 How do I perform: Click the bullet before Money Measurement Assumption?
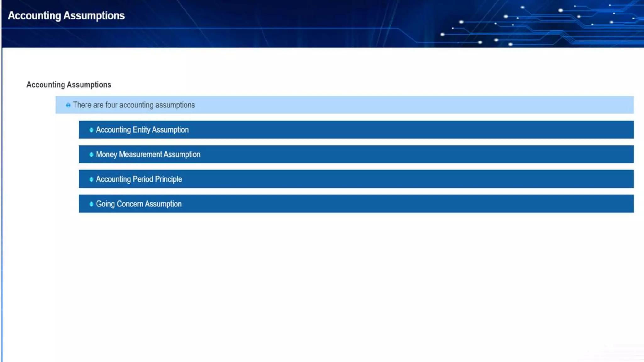(91, 155)
